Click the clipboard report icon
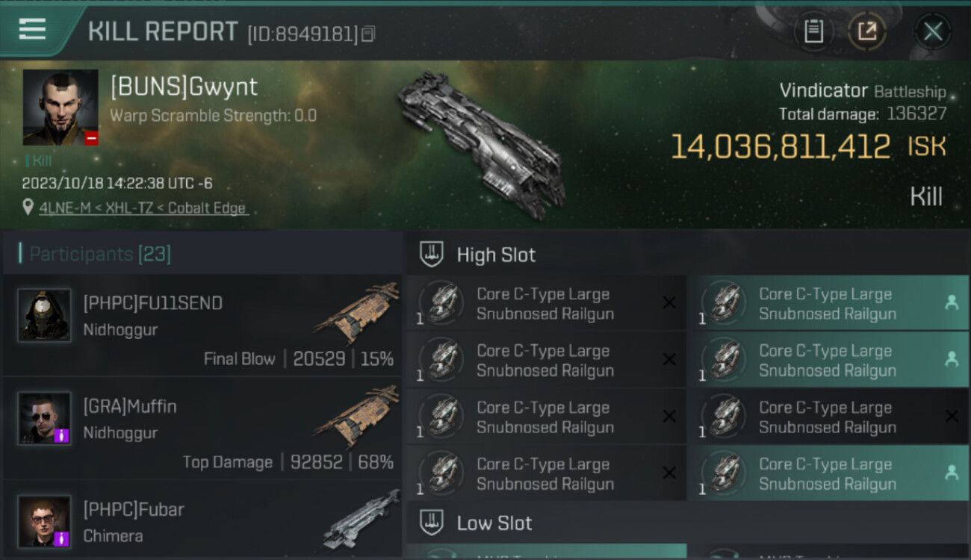 pos(813,31)
